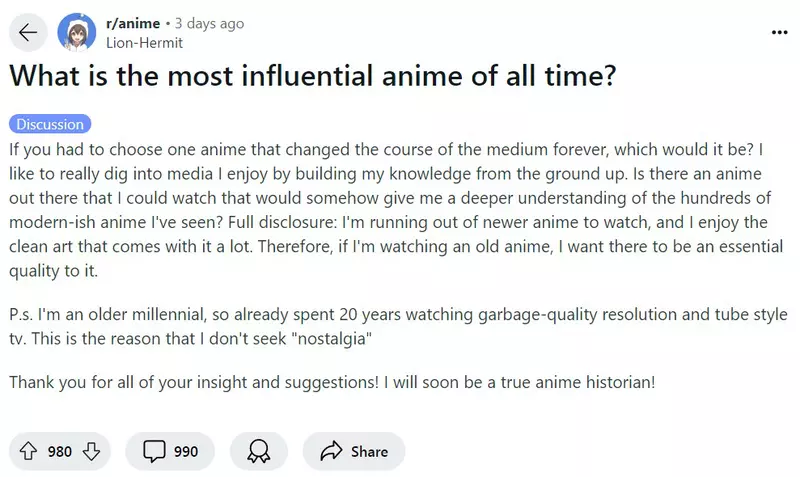This screenshot has width=800, height=477.
Task: Click the comment speech bubble icon
Action: click(154, 451)
